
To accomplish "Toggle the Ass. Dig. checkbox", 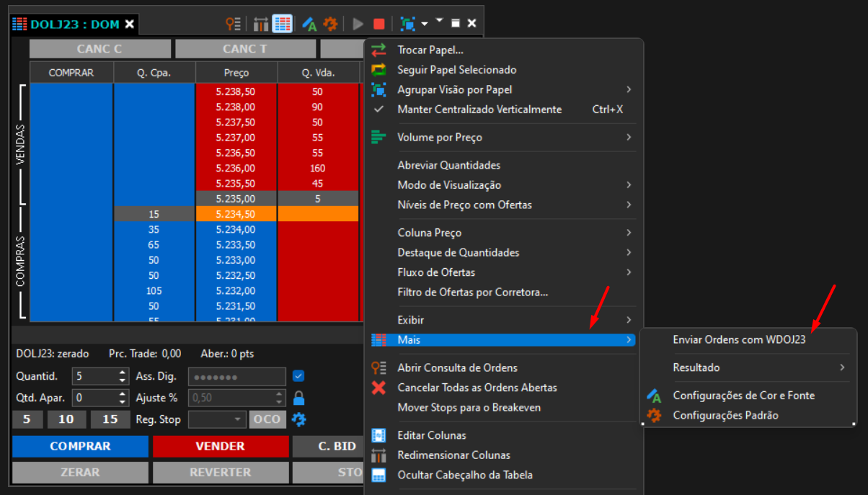I will 299,376.
